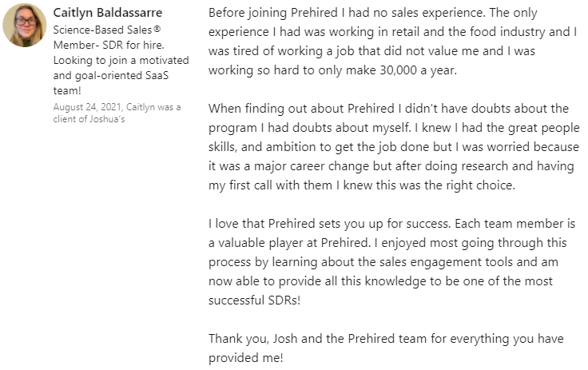Screen dimensions: 588x370
Task: Click the final words "provided me!"
Action: click(245, 356)
